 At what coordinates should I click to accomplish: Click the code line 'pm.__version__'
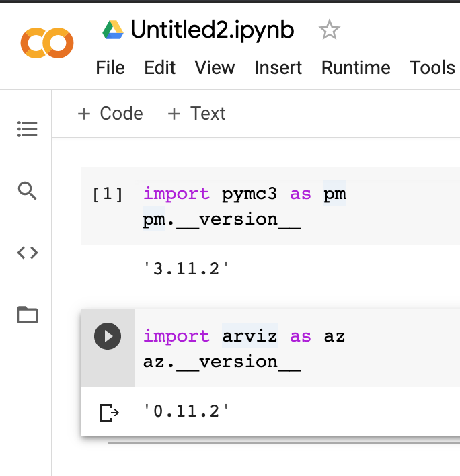222,219
